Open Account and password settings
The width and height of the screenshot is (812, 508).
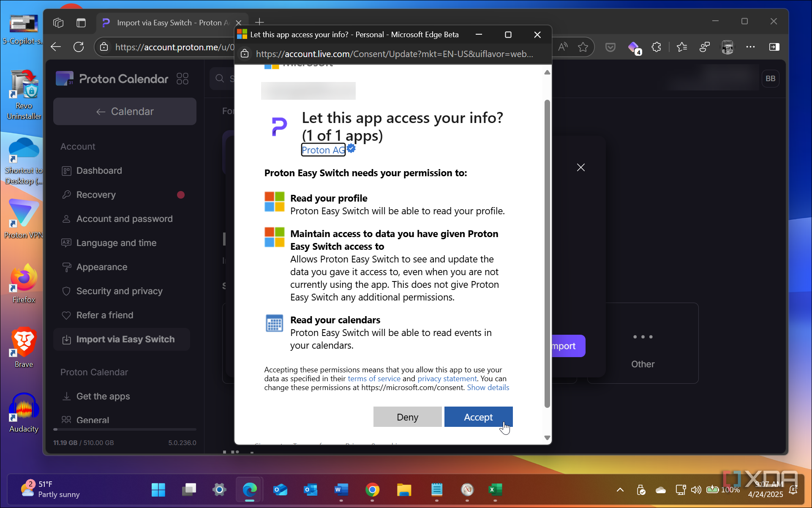(x=124, y=219)
